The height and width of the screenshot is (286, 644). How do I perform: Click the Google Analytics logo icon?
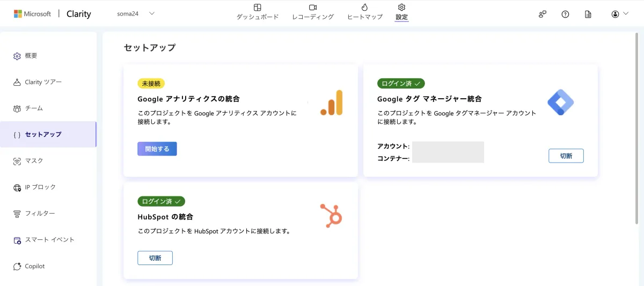pos(332,102)
